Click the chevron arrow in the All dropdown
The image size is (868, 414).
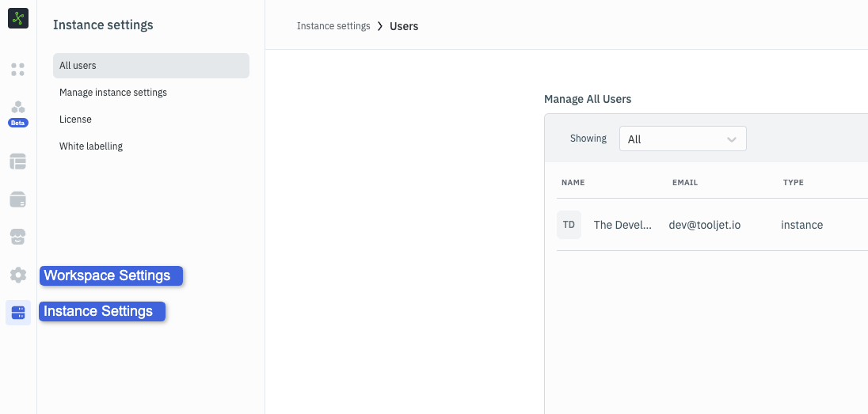coord(732,139)
